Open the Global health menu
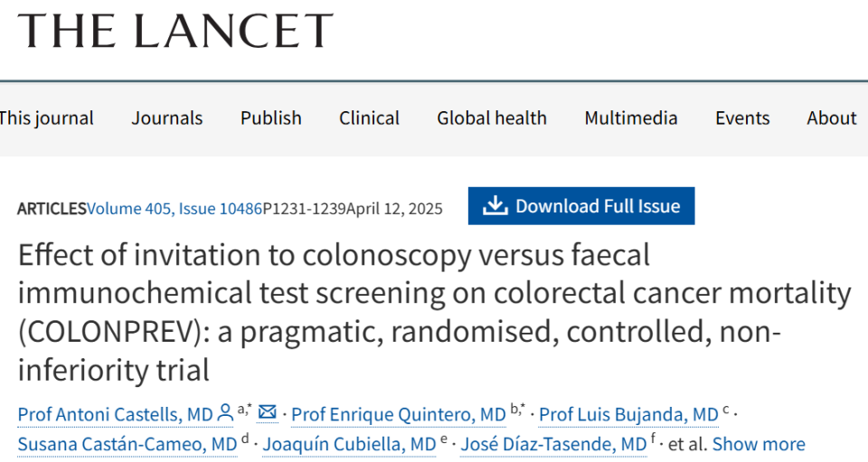 click(x=492, y=118)
